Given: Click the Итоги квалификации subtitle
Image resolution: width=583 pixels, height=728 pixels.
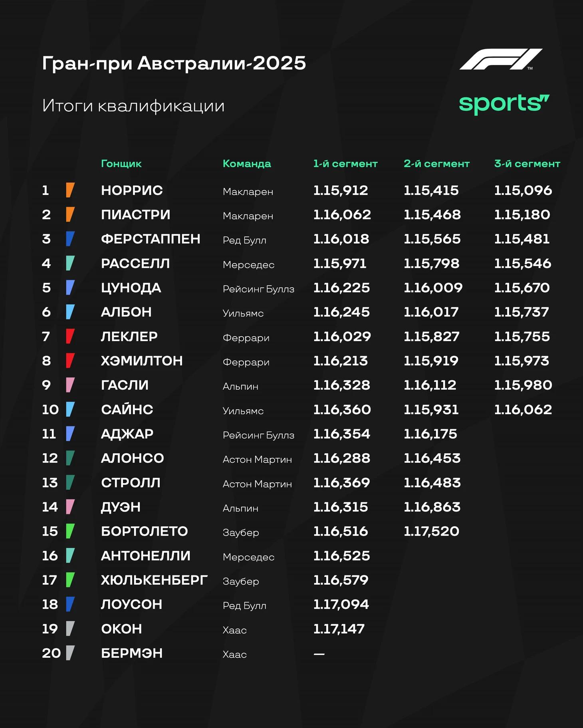Looking at the screenshot, I should (133, 106).
